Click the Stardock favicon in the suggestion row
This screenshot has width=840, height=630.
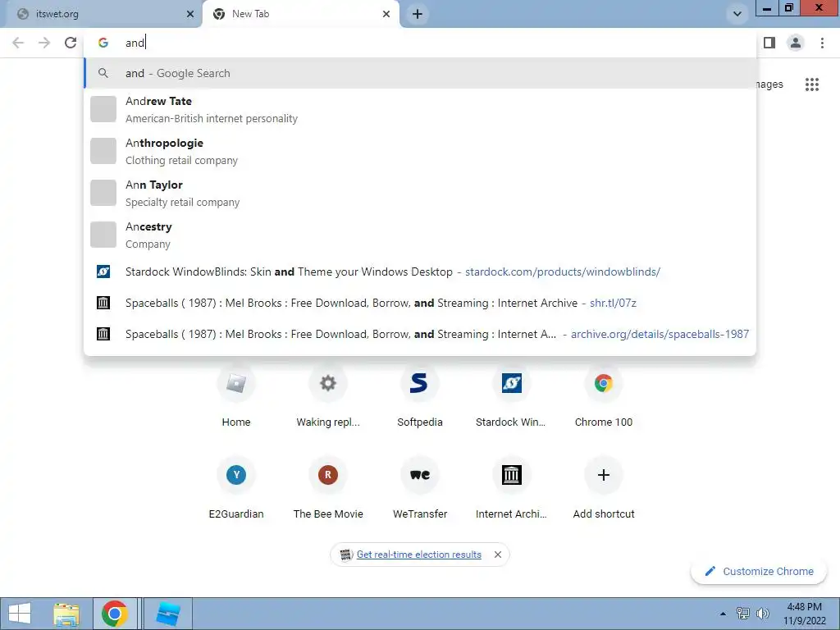[103, 272]
